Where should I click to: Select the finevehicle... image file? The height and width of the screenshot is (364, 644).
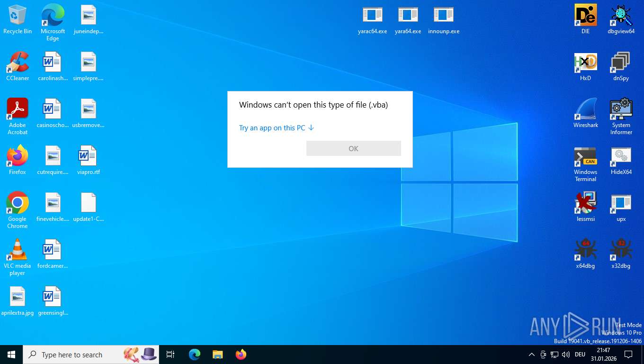[x=53, y=207]
